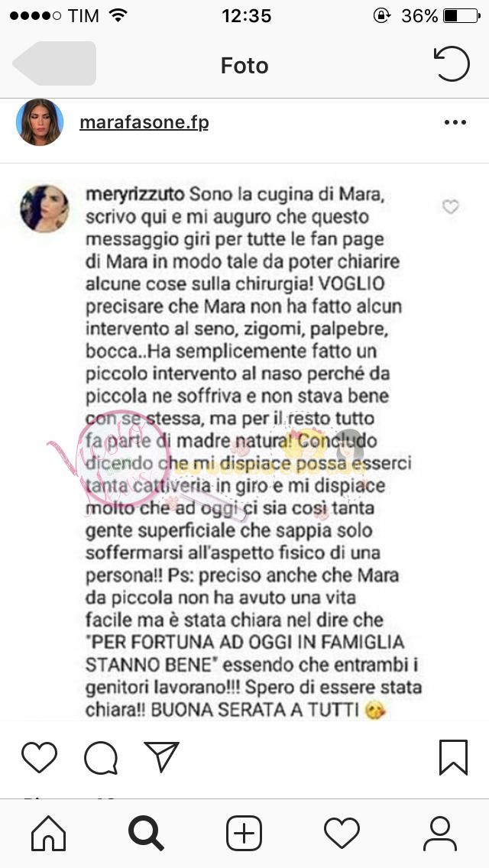Open meryrizzuto username in comment
Screen dimensions: 489x868
[x=136, y=194]
